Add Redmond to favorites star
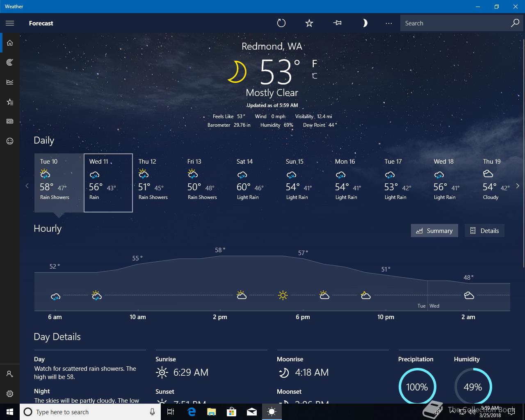525x420 pixels. 309,23
